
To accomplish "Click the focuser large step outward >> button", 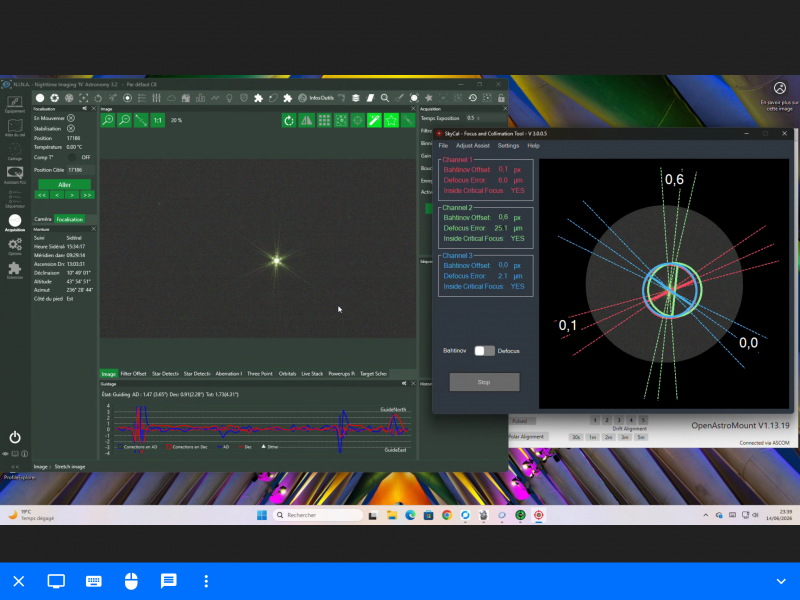I will tap(87, 195).
